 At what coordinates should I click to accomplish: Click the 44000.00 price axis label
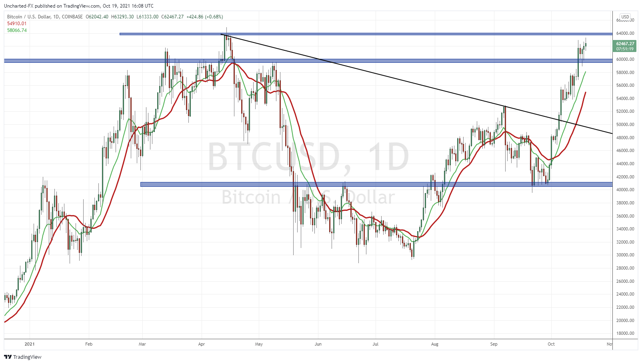coord(625,164)
